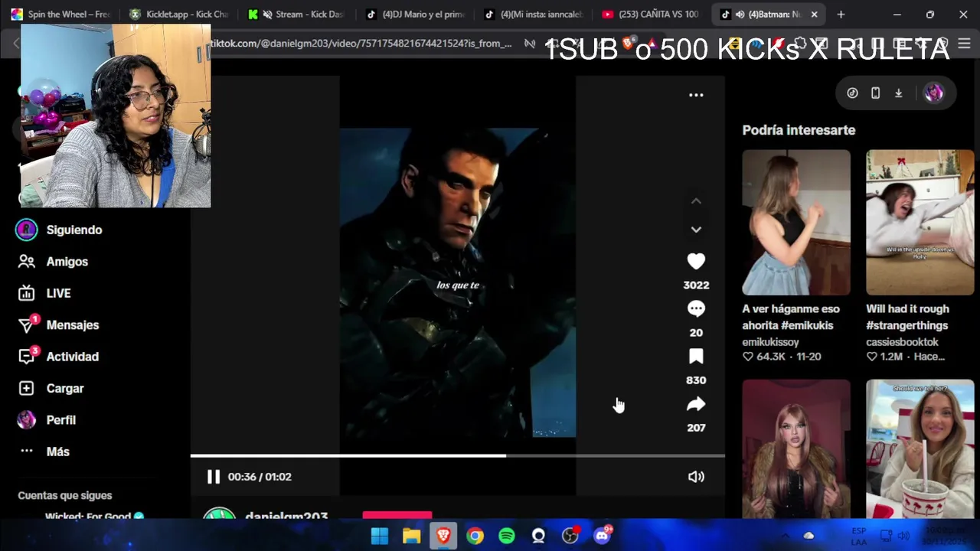The image size is (980, 551).
Task: Open File Explorer from taskbar
Action: (x=412, y=536)
